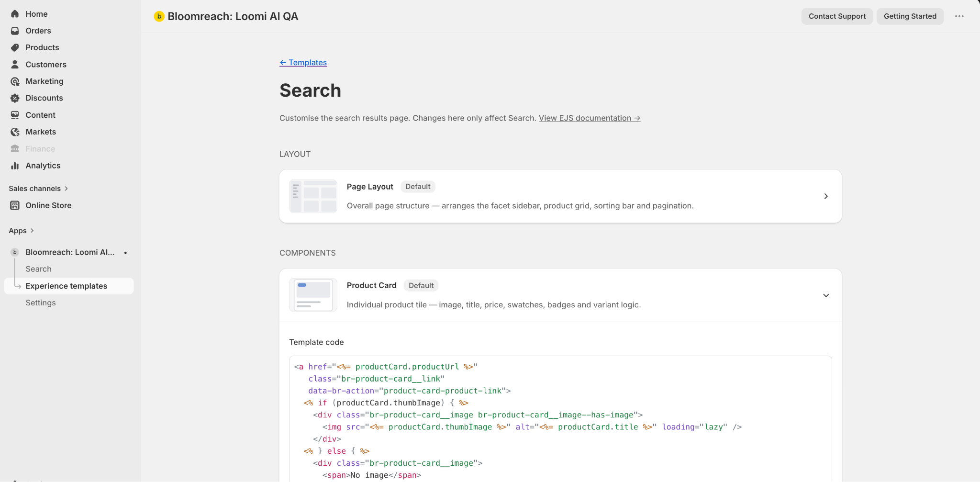
Task: Go to Markets
Action: pyautogui.click(x=41, y=132)
